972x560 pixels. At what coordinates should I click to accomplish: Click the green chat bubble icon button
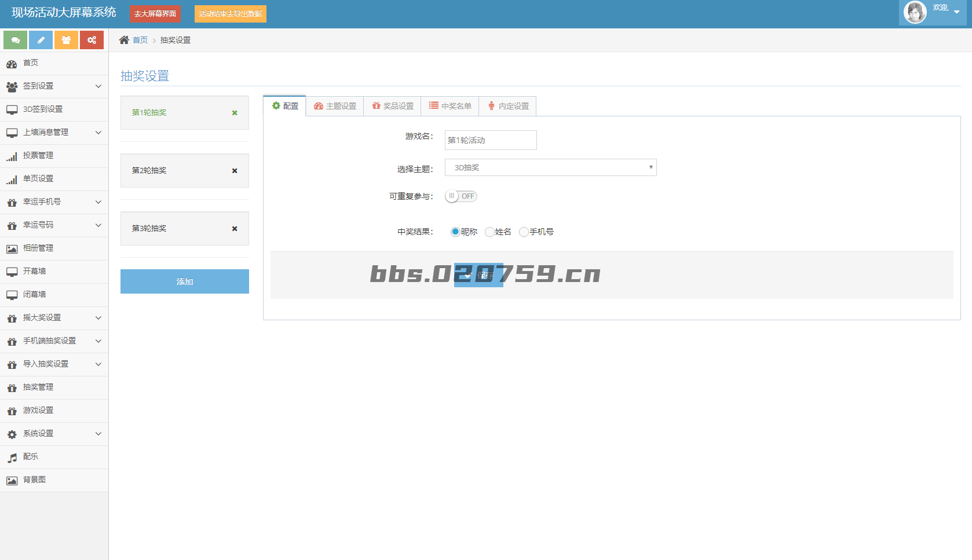pyautogui.click(x=16, y=40)
